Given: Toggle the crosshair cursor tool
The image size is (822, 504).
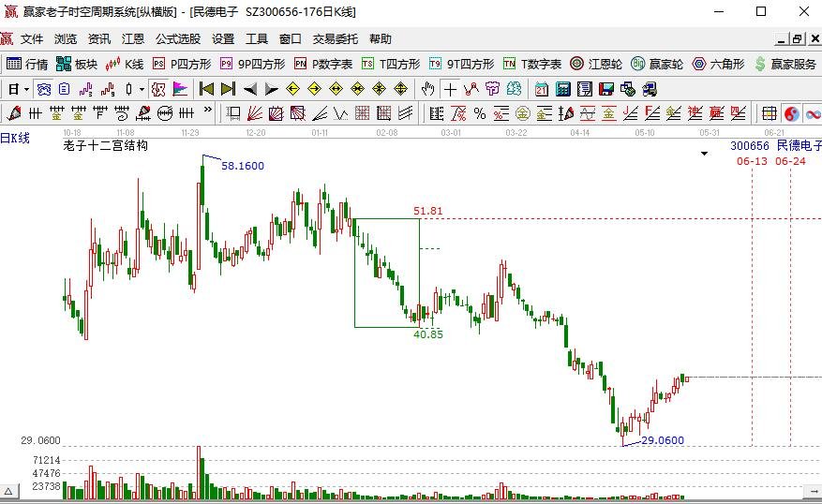Looking at the screenshot, I should coord(450,90).
